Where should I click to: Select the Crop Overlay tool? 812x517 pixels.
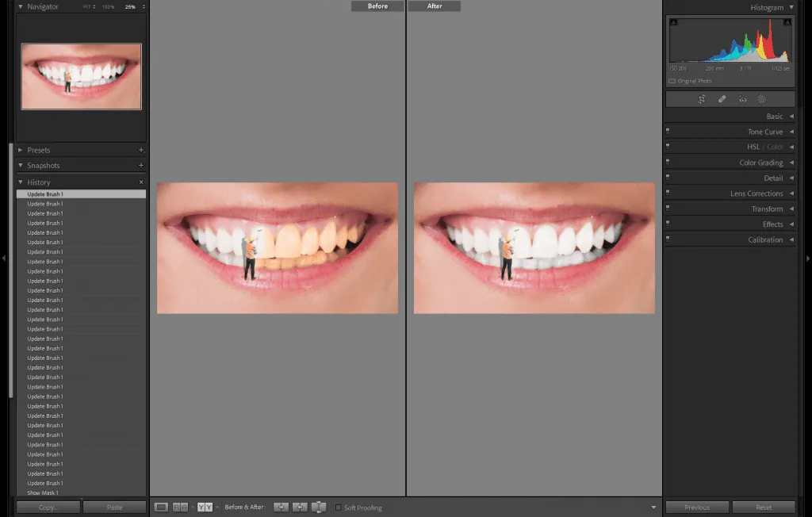click(702, 99)
